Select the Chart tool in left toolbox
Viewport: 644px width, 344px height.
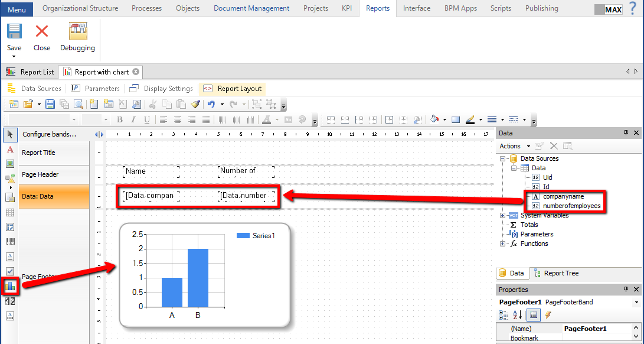(x=10, y=286)
